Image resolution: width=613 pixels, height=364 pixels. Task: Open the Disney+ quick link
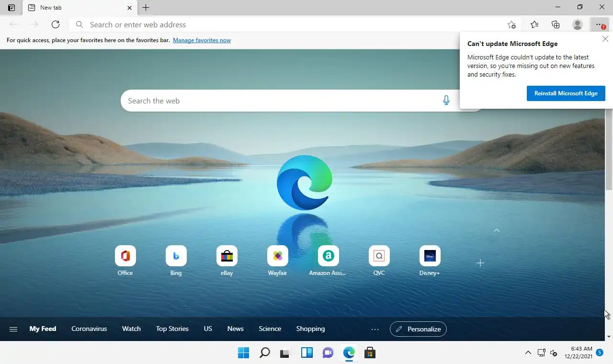click(x=430, y=261)
